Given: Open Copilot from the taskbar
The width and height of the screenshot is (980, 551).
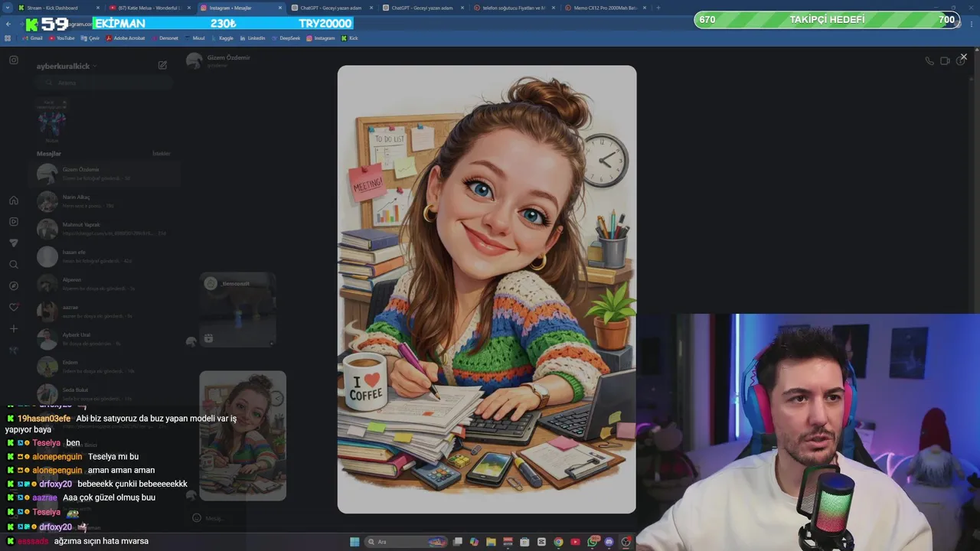Looking at the screenshot, I should (474, 542).
